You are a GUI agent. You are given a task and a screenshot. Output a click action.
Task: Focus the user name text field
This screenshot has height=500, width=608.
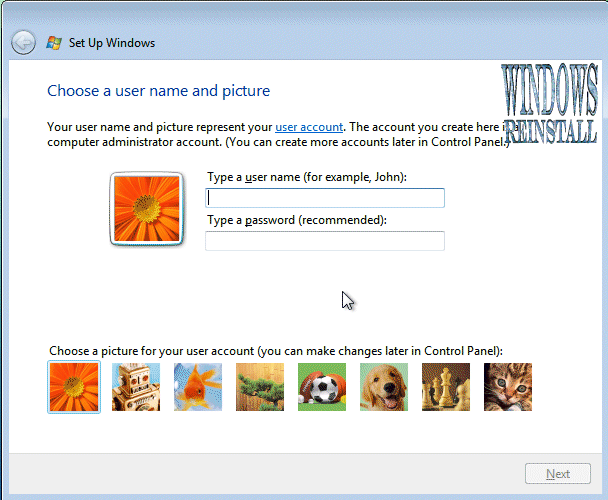325,198
